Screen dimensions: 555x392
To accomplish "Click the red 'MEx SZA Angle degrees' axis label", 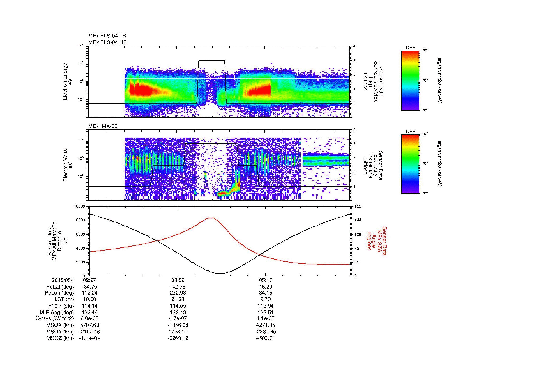I will (x=377, y=241).
